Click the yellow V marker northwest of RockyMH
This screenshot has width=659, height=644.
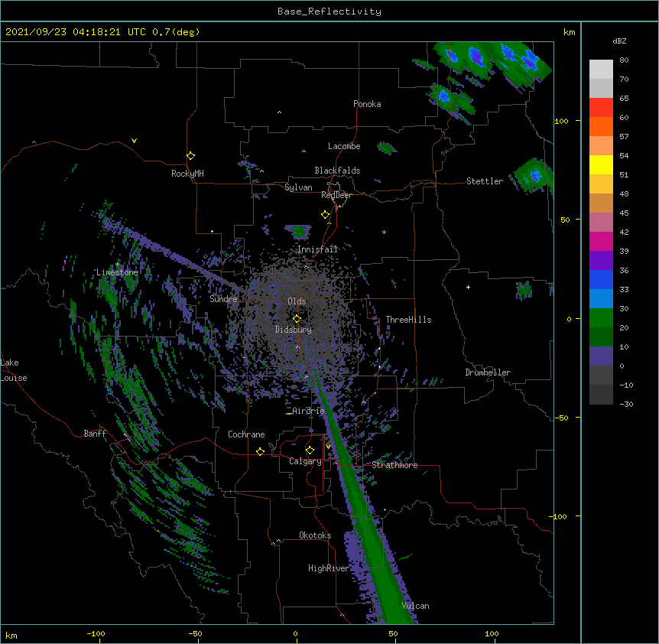(134, 141)
